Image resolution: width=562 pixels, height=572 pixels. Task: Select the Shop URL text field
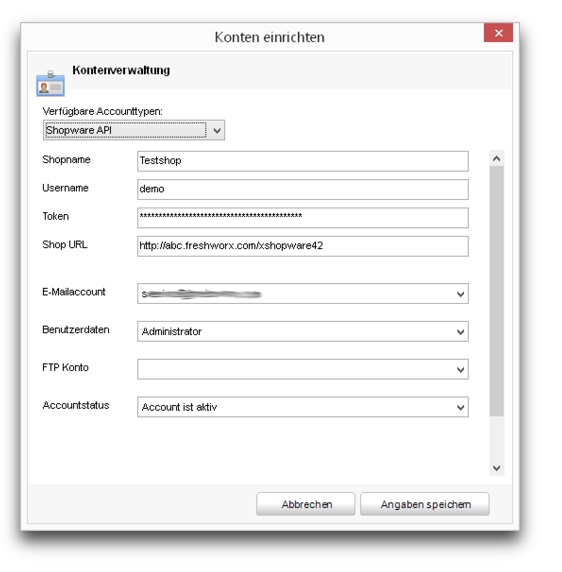[303, 246]
